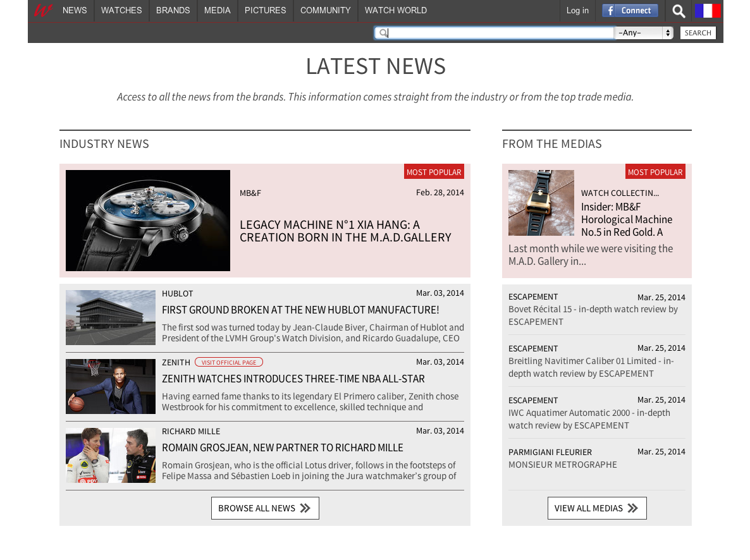Open Romain Grosjean Richard Mille headline
This screenshot has width=750, height=560.
(283, 447)
